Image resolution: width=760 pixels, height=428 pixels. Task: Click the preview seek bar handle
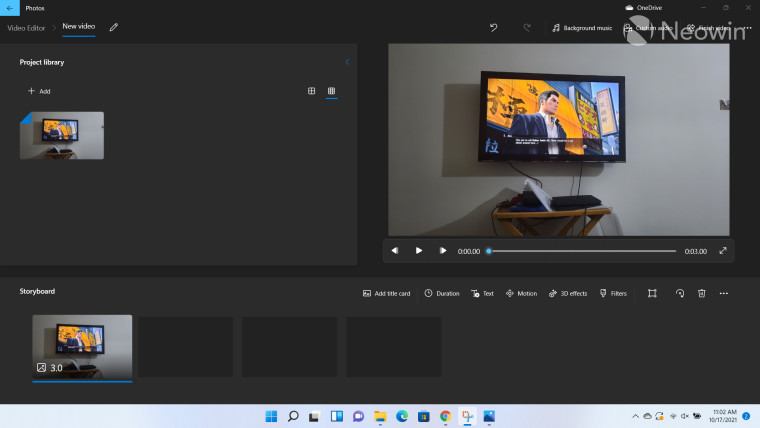click(489, 251)
